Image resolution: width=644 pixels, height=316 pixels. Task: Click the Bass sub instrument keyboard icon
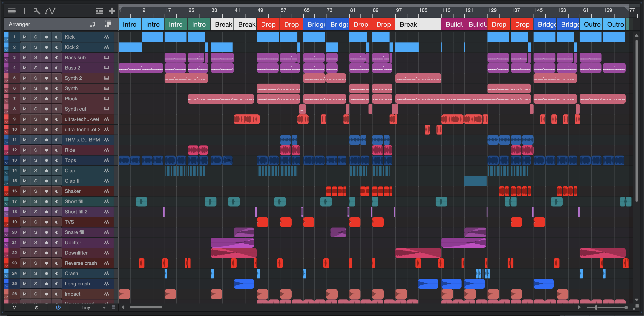pos(106,57)
